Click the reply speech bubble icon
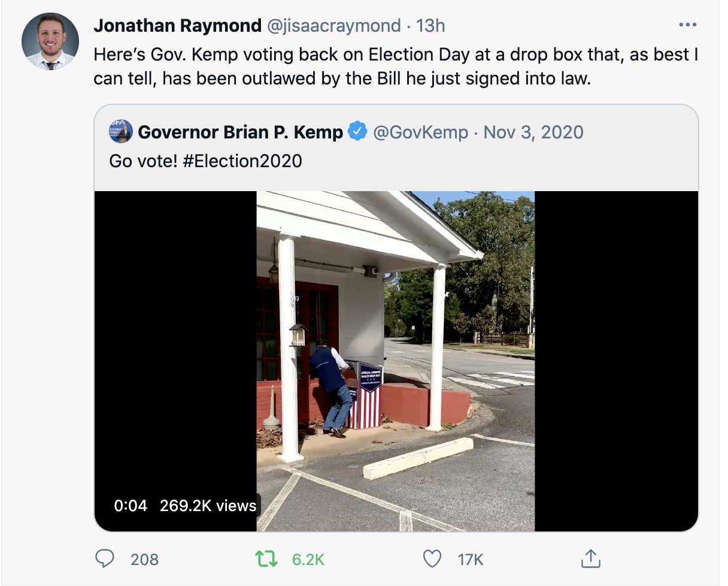 pos(105,559)
